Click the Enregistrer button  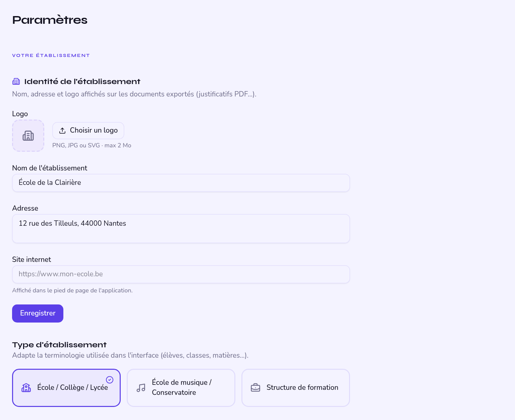[x=38, y=313]
